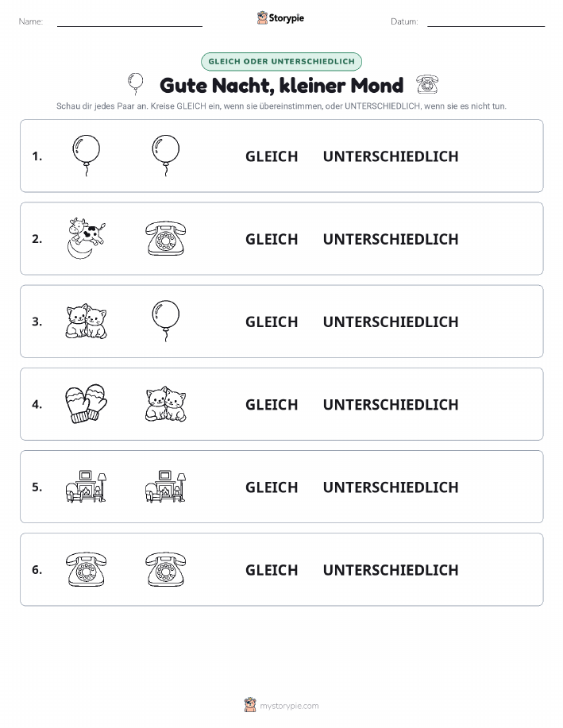This screenshot has height=728, width=563.
Task: Choose GLEICH in row 5
Action: [x=272, y=487]
